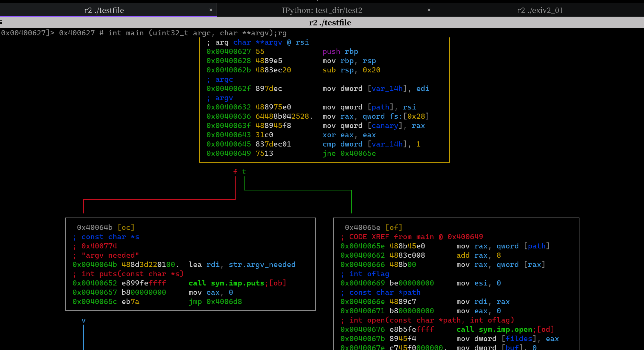644x350 pixels.
Task: Click the jmp 0x4006d8 address
Action: point(224,302)
